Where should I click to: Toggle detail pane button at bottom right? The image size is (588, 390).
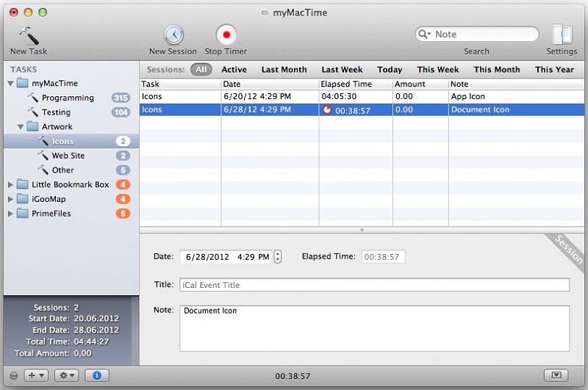pos(556,375)
